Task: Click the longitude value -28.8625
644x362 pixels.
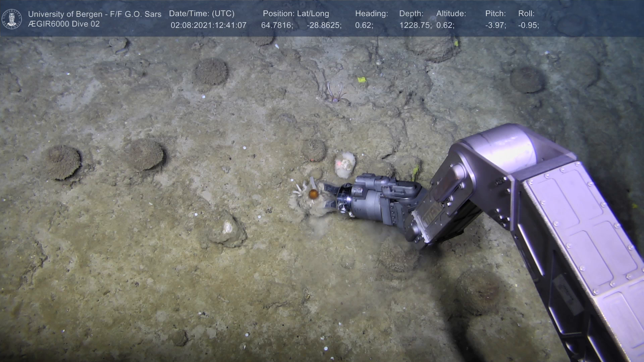Action: [x=324, y=25]
